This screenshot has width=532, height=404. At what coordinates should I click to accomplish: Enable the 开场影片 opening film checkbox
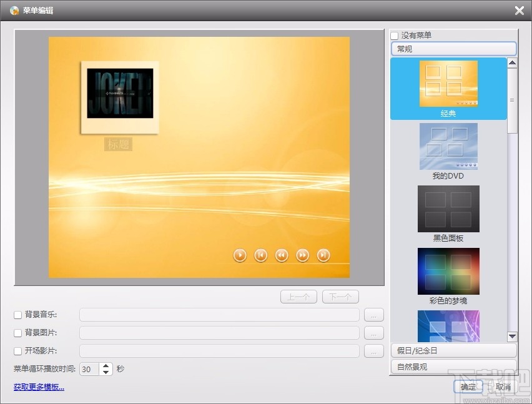(x=17, y=350)
